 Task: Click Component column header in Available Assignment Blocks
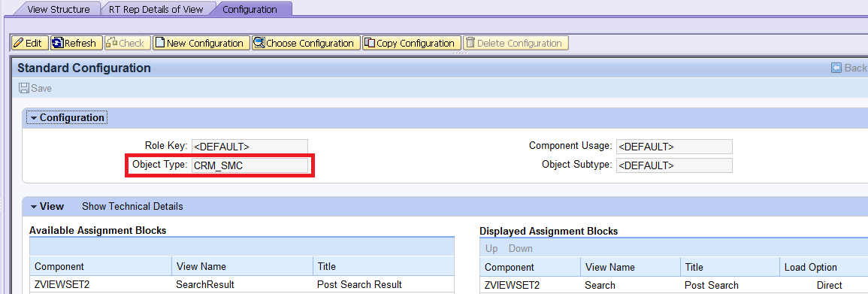click(x=100, y=266)
